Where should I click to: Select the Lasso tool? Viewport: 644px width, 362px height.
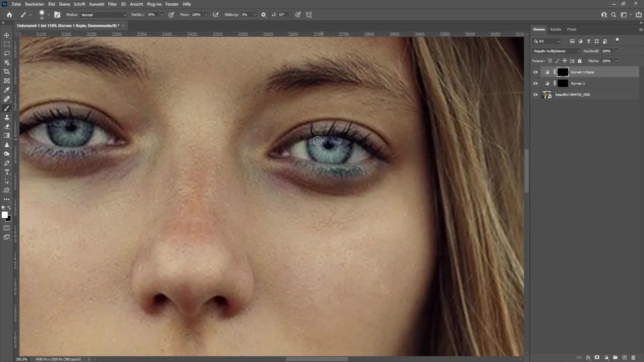[x=7, y=53]
